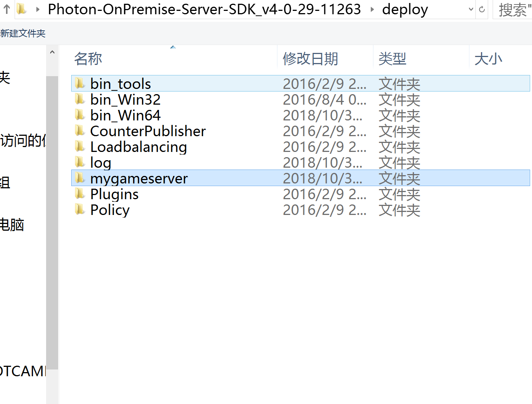
Task: Expand the chevron before deploy breadcrumb
Action: click(x=372, y=9)
